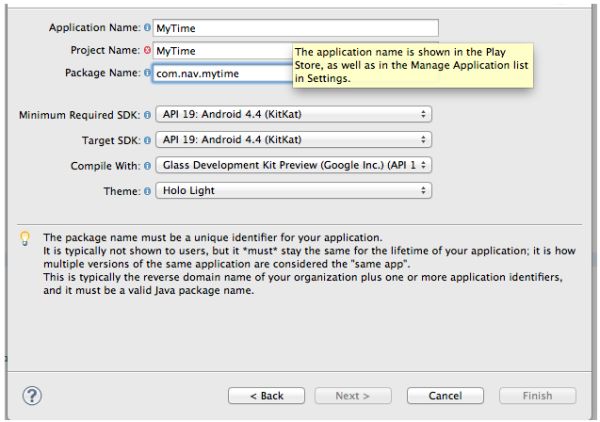Click the info icon beside Compile With
This screenshot has height=422, width=600.
147,165
